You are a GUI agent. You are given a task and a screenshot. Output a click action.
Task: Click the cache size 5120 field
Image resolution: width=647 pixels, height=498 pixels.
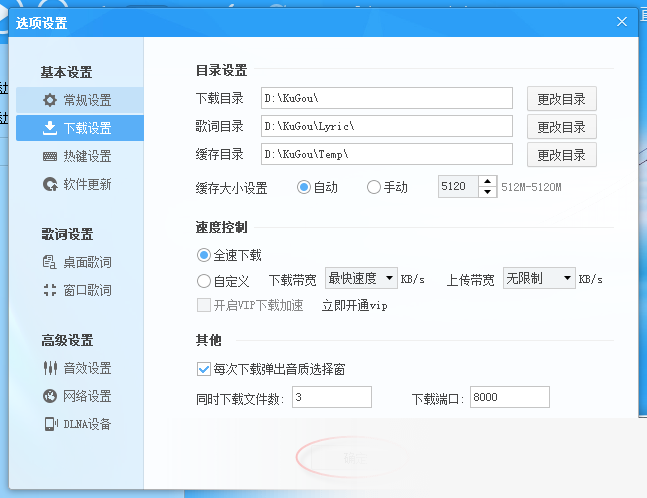point(458,186)
